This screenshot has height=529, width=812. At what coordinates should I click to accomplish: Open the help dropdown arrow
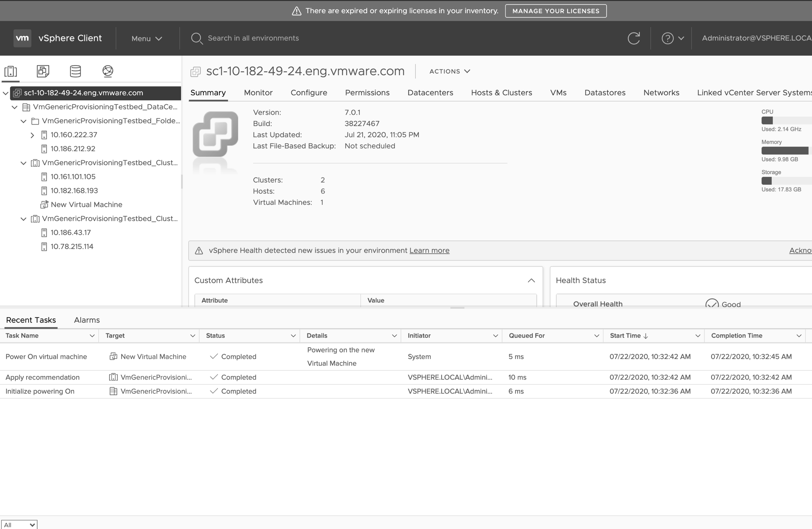coord(681,38)
